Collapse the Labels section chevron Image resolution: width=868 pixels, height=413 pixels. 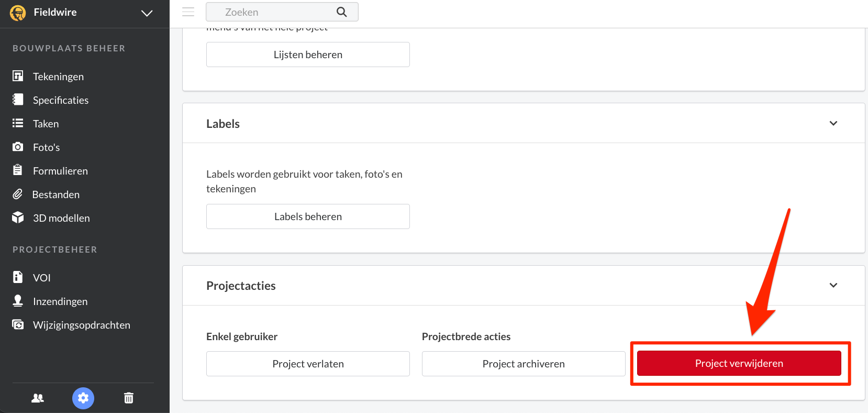pyautogui.click(x=833, y=123)
